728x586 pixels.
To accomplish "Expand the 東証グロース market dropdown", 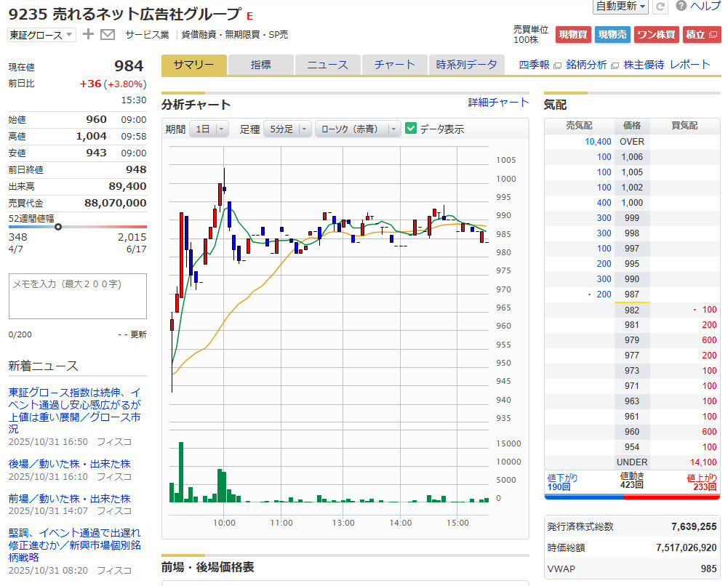I will (41, 34).
